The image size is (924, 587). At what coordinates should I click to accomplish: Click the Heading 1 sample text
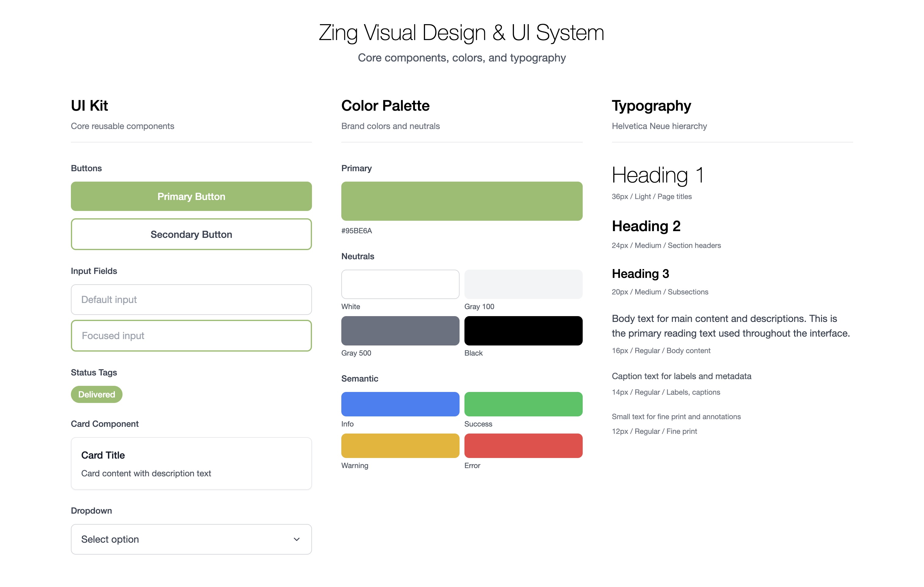(x=658, y=175)
